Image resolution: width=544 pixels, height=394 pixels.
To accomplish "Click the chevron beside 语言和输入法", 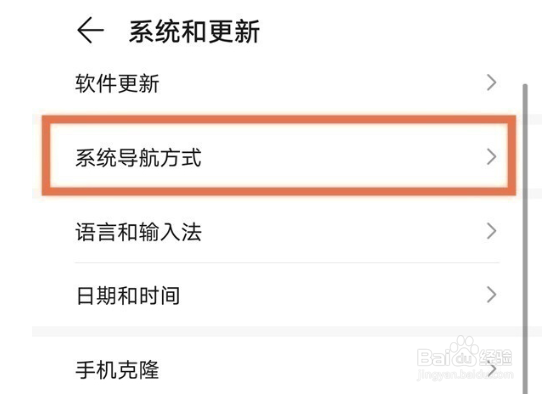I will pyautogui.click(x=491, y=231).
